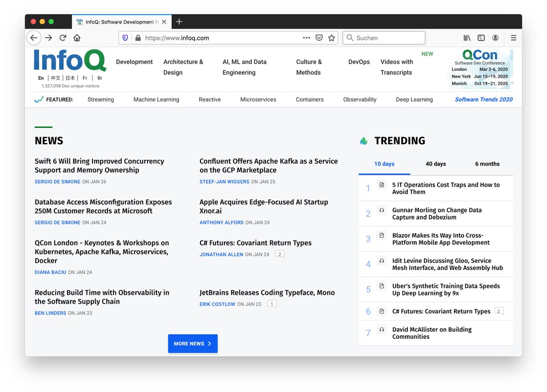Open author Diana Baciu profile
Screen dimensions: 547x392
pyautogui.click(x=50, y=272)
